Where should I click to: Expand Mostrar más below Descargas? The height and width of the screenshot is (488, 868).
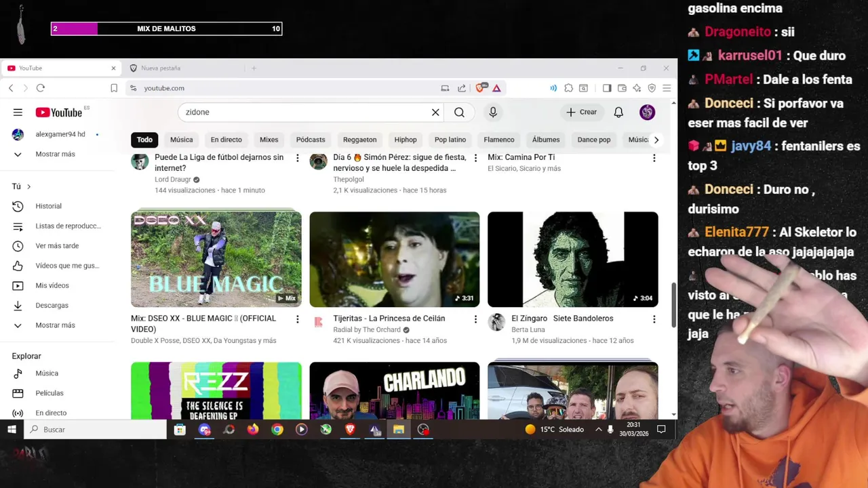point(55,325)
